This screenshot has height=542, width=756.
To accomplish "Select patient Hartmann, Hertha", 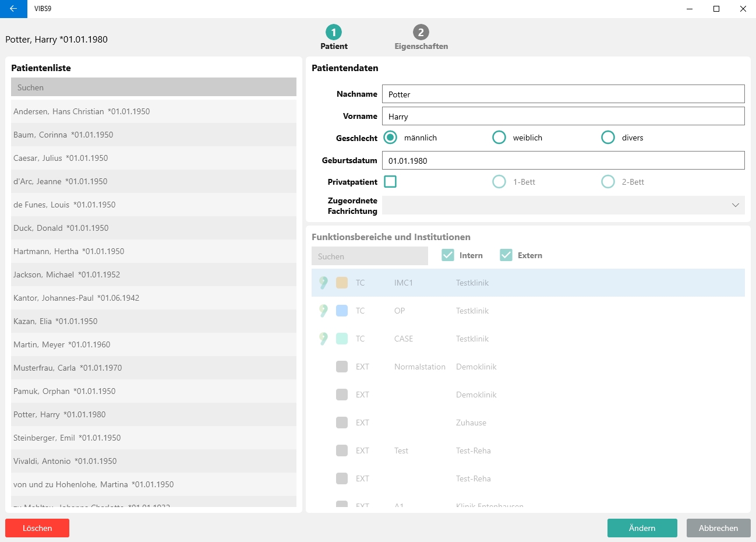I will point(154,251).
